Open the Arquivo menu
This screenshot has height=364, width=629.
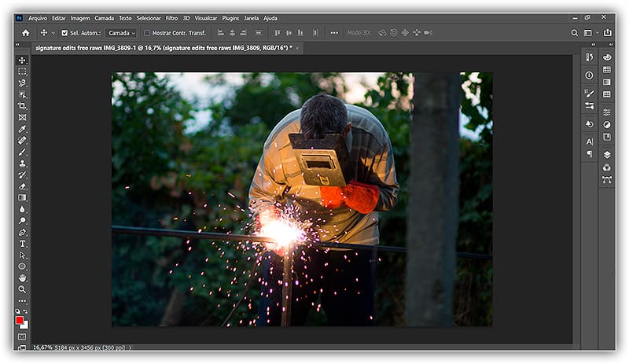[37, 18]
